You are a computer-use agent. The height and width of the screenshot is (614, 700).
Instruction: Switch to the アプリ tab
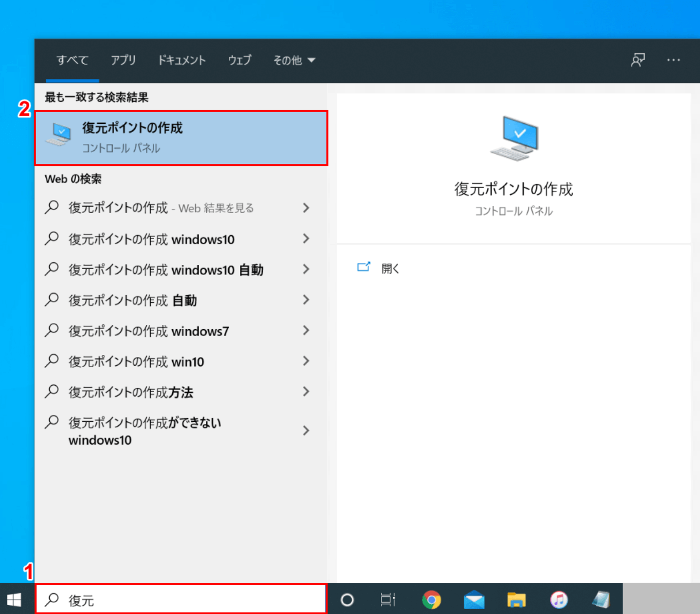(123, 60)
